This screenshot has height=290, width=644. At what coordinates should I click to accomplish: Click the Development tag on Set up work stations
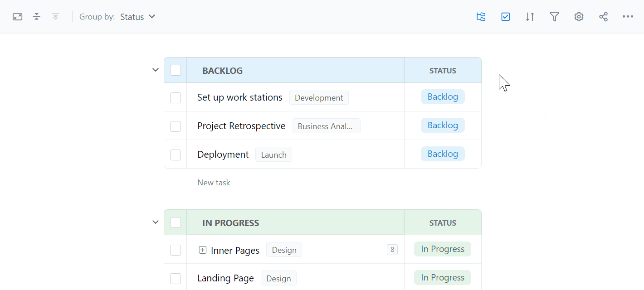(x=319, y=97)
